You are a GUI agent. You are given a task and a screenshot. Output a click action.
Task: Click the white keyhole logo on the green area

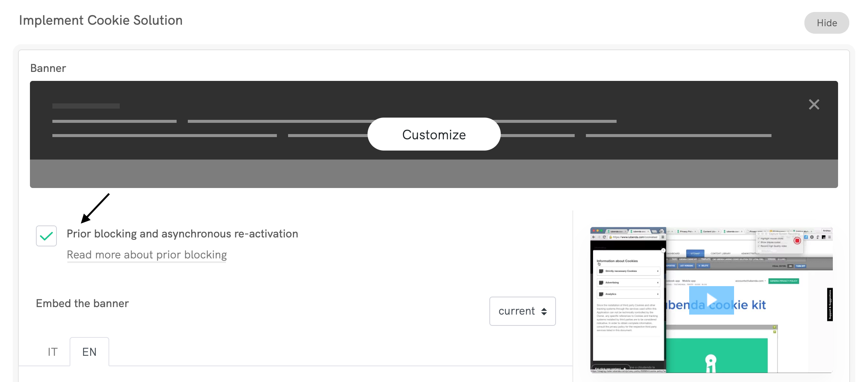click(710, 363)
